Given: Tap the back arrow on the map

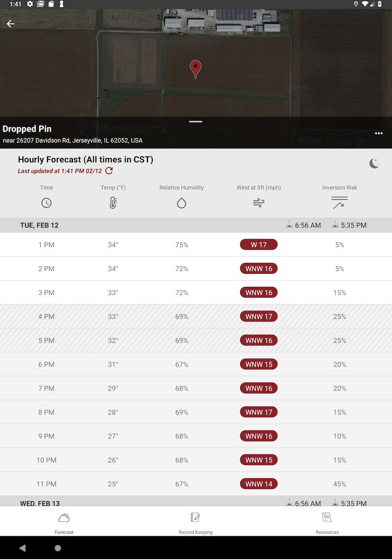Looking at the screenshot, I should coord(10,24).
